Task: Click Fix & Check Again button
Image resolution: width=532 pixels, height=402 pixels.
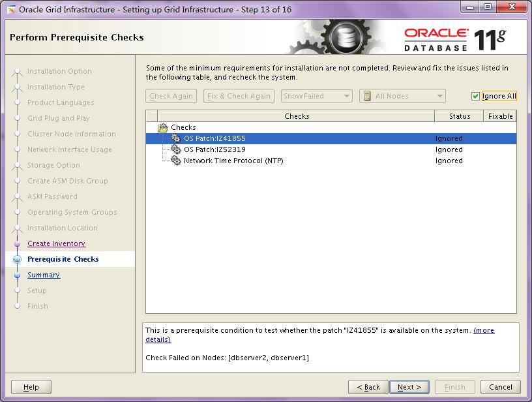Action: point(239,96)
